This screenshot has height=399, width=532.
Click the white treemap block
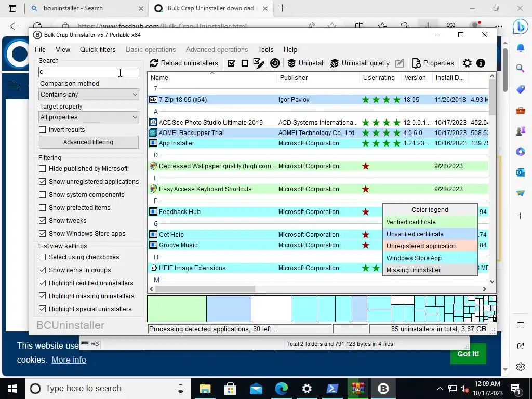271,309
